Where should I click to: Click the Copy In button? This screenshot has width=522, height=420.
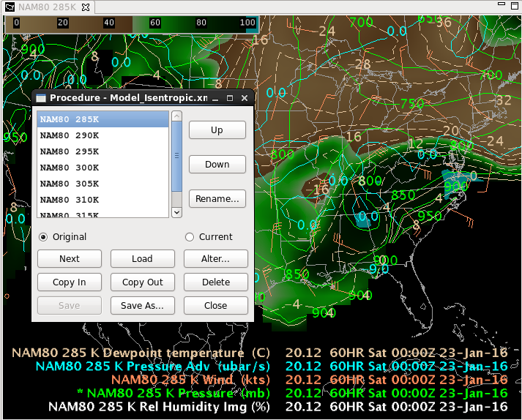click(x=70, y=282)
